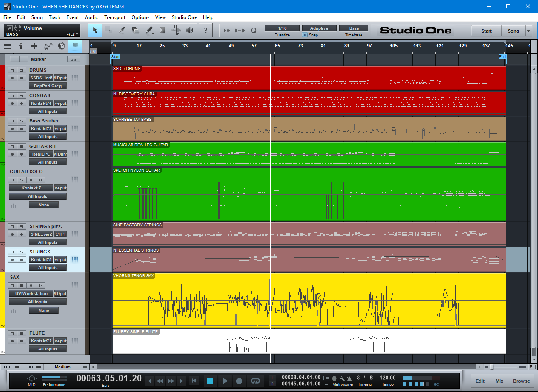
Task: Click the Rewind transport button
Action: pos(160,381)
